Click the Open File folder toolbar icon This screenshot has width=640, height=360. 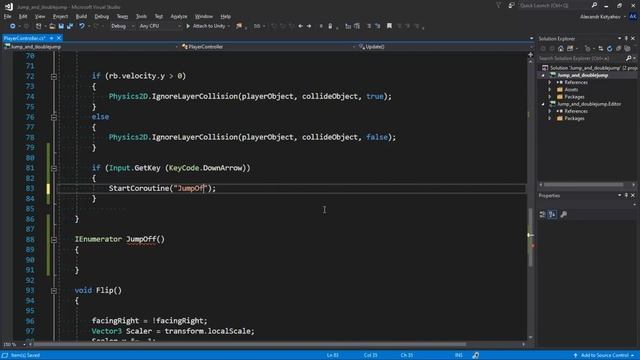52,26
